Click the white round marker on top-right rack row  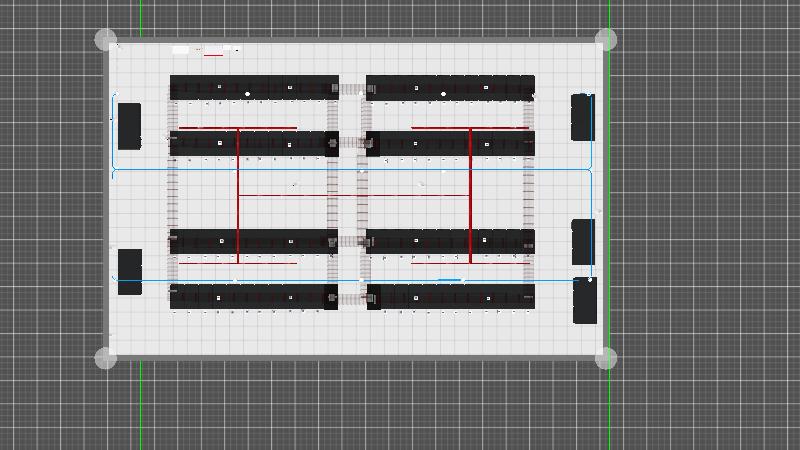point(444,94)
